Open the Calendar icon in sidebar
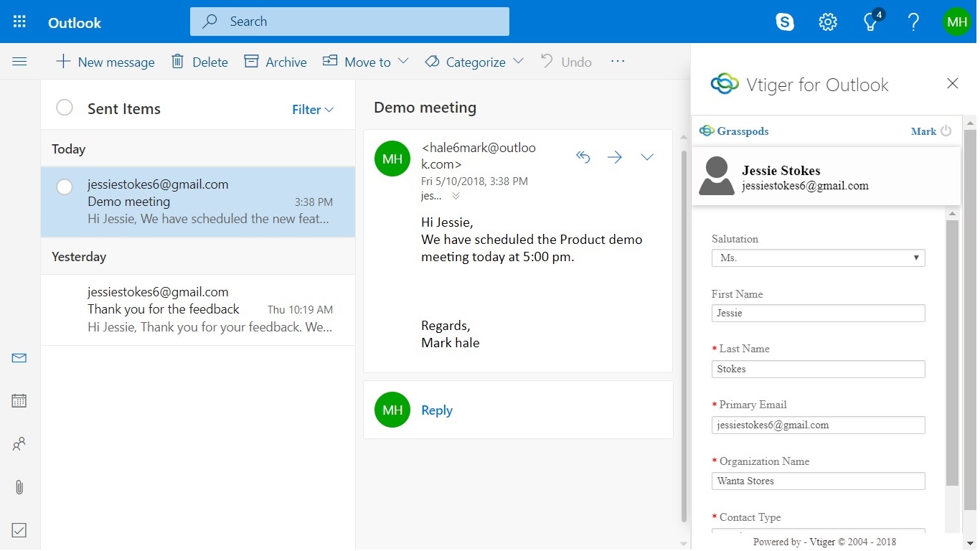 (19, 401)
